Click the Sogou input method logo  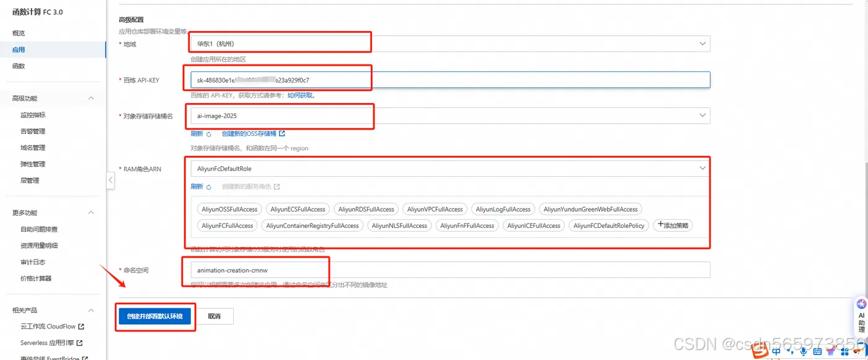[761, 351]
